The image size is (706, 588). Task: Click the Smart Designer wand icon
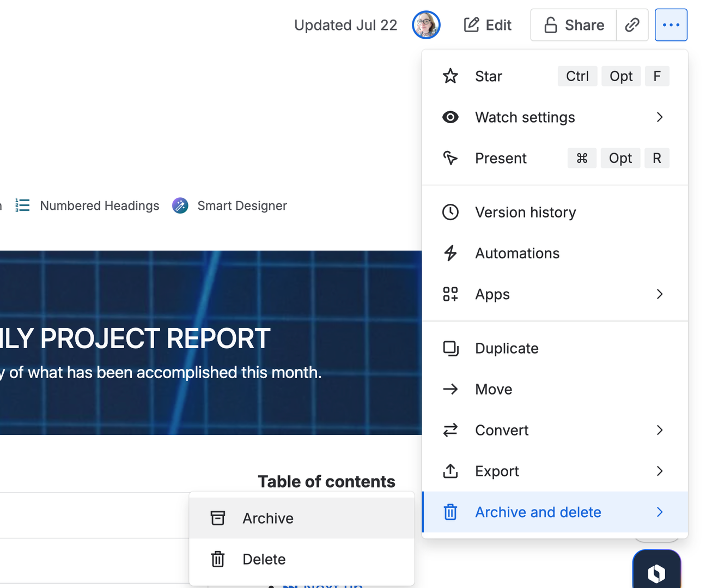(x=180, y=205)
